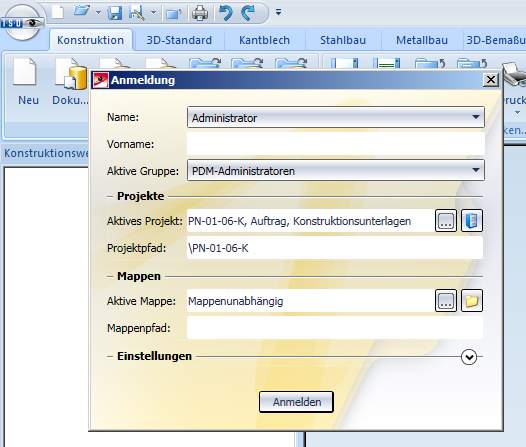Click the redo arrow icon
Viewport: 526px width, 447px height.
pos(249,13)
